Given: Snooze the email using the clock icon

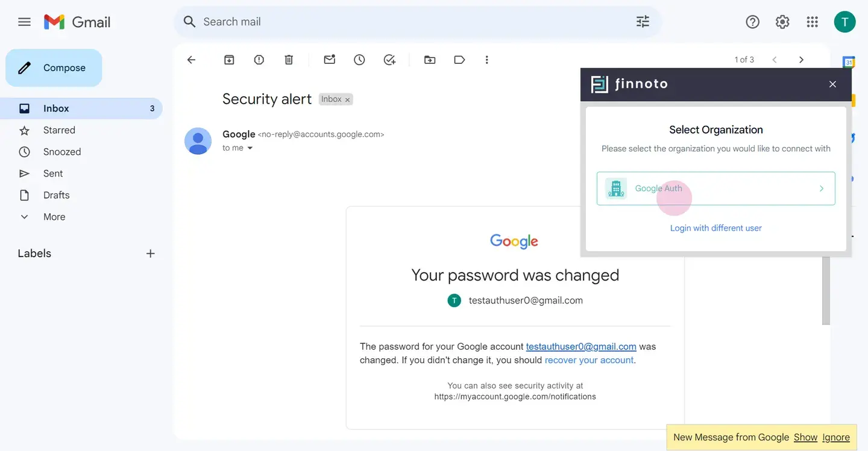Looking at the screenshot, I should (x=359, y=60).
